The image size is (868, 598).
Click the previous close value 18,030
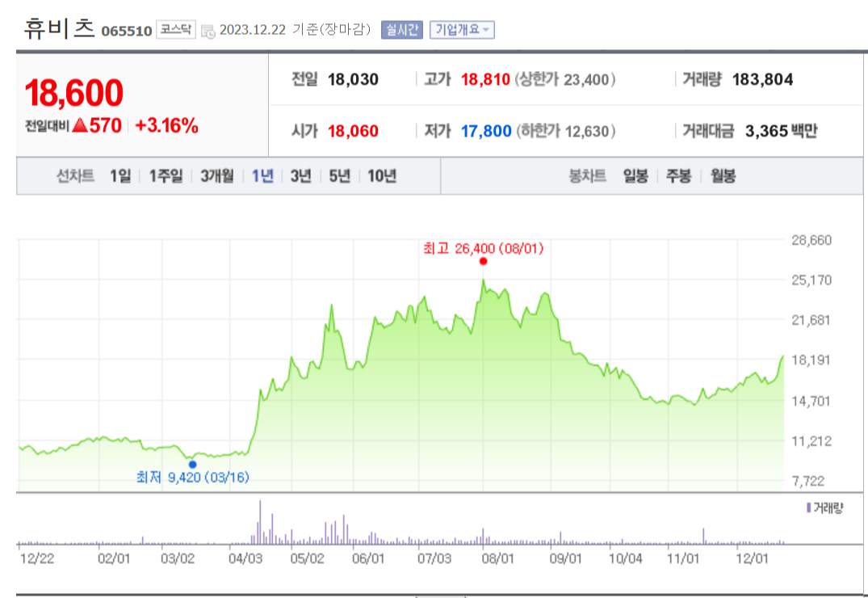(x=353, y=80)
